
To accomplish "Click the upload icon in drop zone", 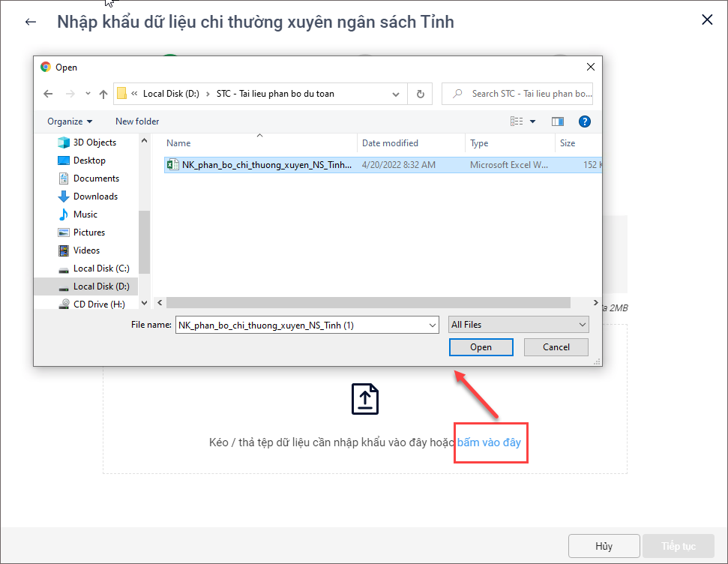I will pos(365,398).
